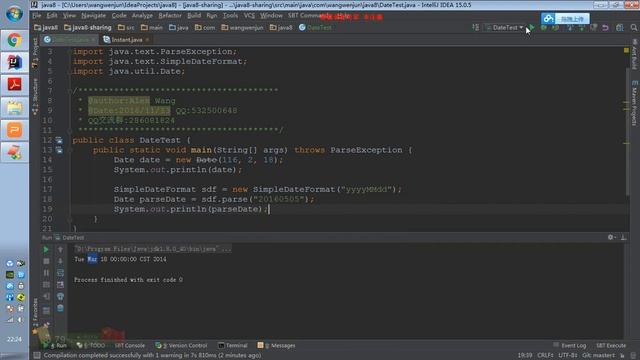Toggle soft-wrap in the Run console
This screenshot has width=640, height=360.
[60, 273]
